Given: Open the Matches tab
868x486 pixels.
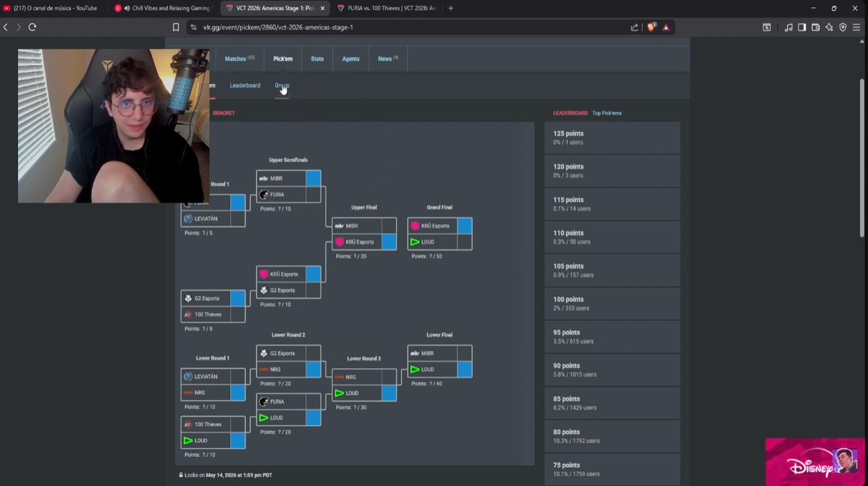Looking at the screenshot, I should pos(240,59).
